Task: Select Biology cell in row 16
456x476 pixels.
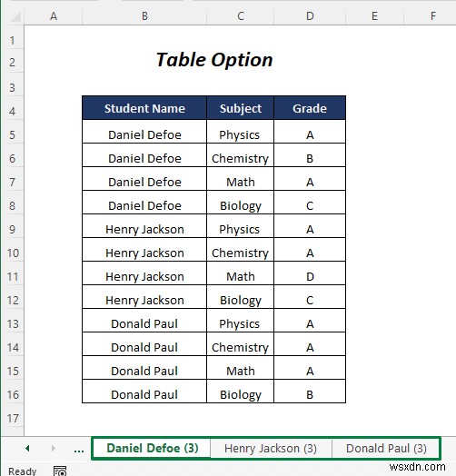Action: (x=241, y=394)
